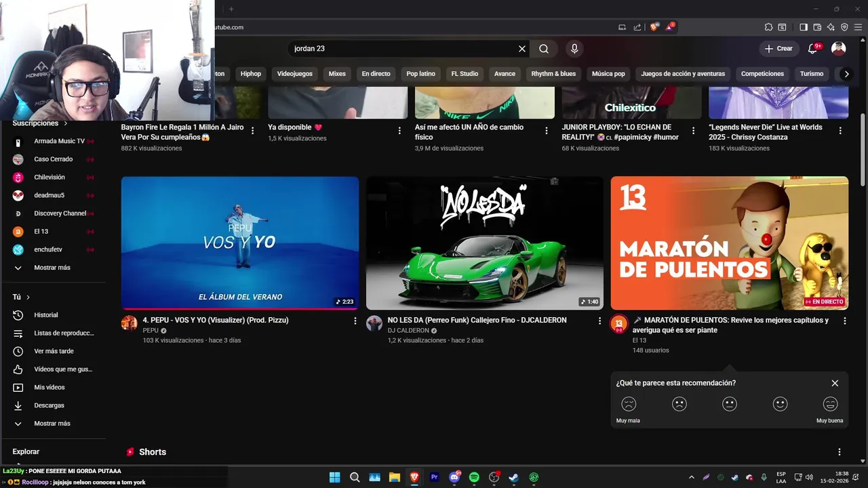Image resolution: width=868 pixels, height=488 pixels.
Task: Open the notifications bell
Action: click(x=813, y=48)
